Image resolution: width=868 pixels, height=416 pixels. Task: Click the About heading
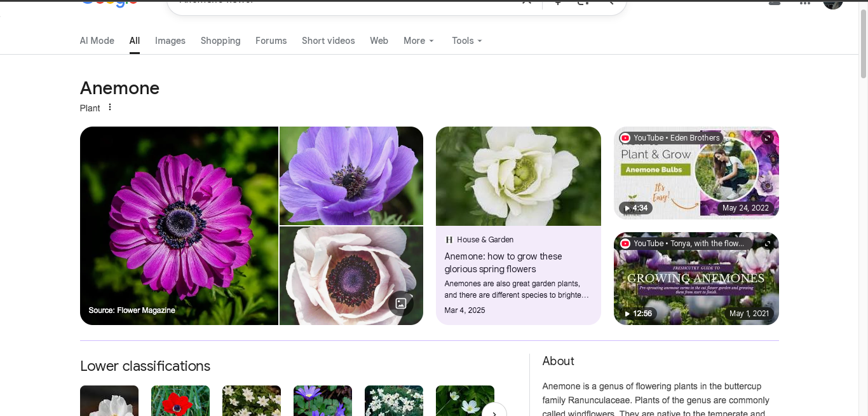pos(558,361)
